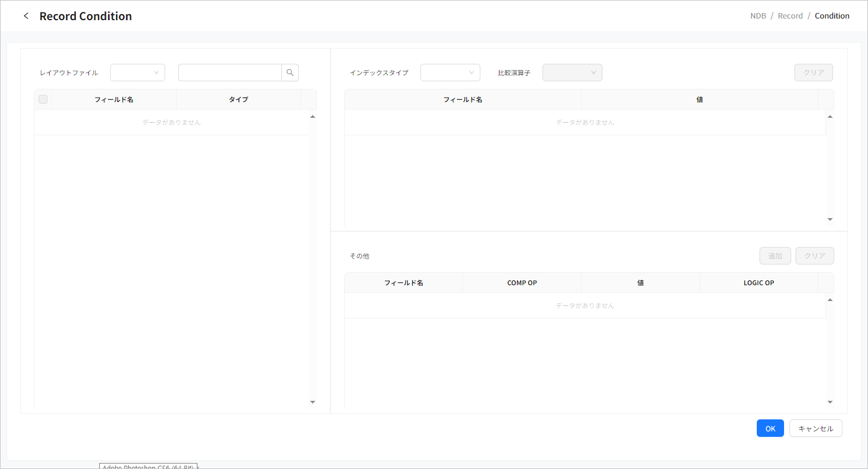Expand the インデックスタイプ dropdown
This screenshot has width=868, height=469.
click(x=450, y=73)
